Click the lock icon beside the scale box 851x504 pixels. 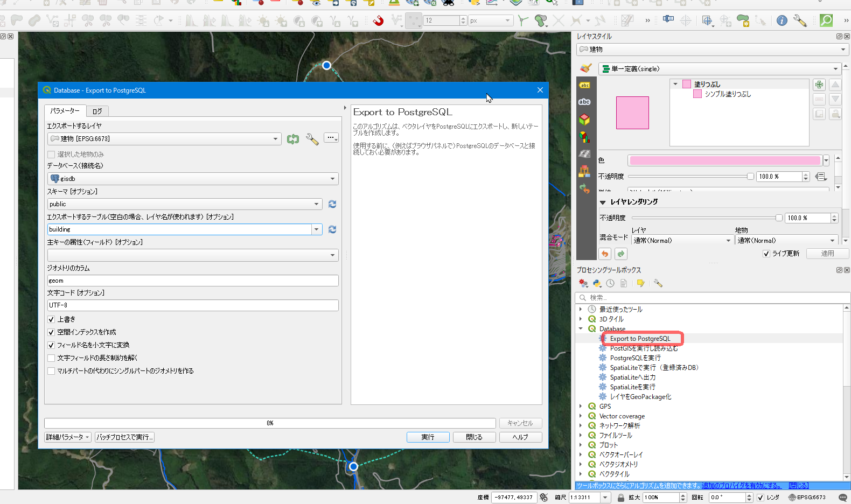pos(621,498)
